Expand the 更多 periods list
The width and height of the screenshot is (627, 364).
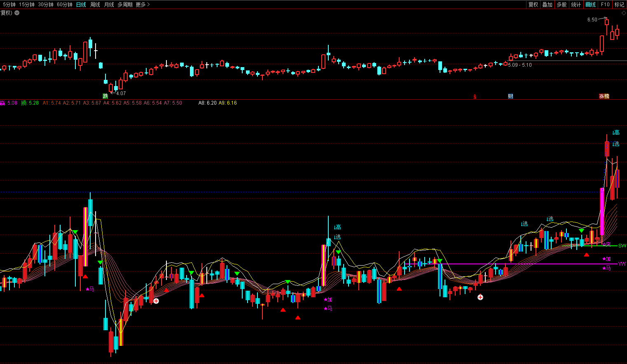tap(143, 5)
